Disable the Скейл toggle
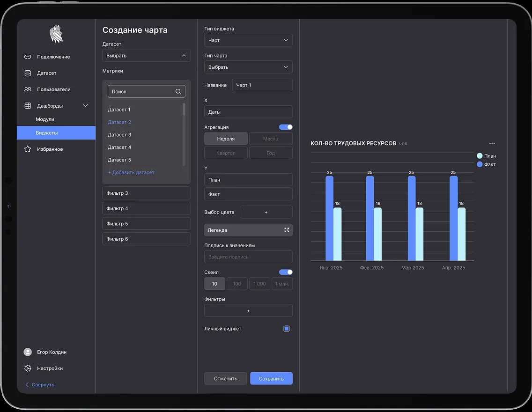532x412 pixels. point(286,272)
